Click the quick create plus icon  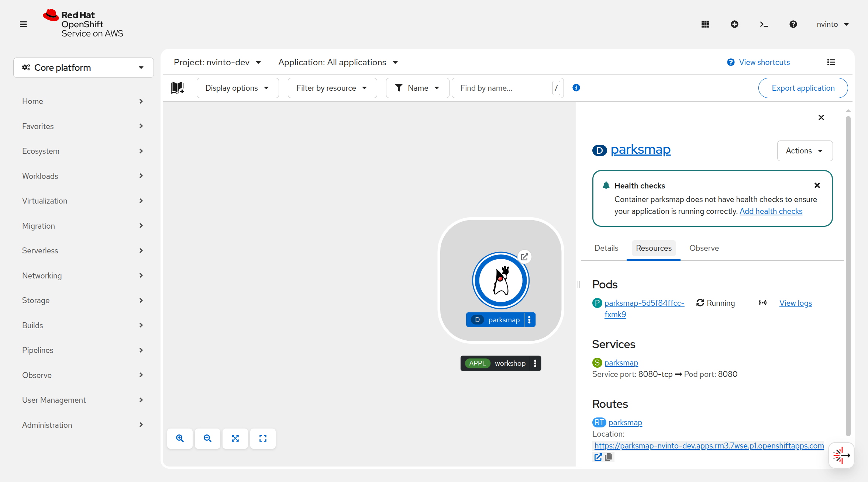click(734, 24)
